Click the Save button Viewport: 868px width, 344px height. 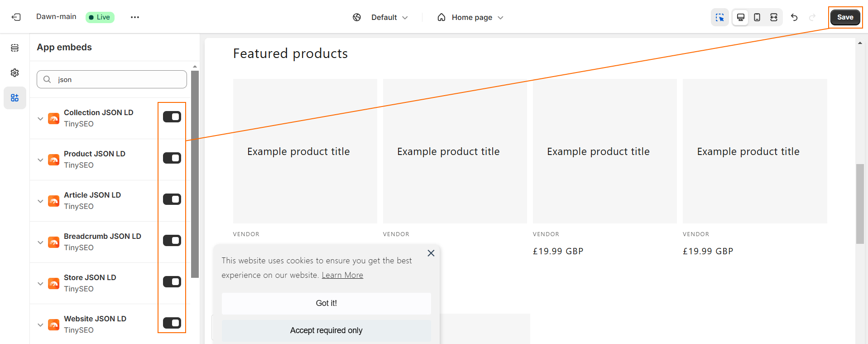[x=845, y=17]
